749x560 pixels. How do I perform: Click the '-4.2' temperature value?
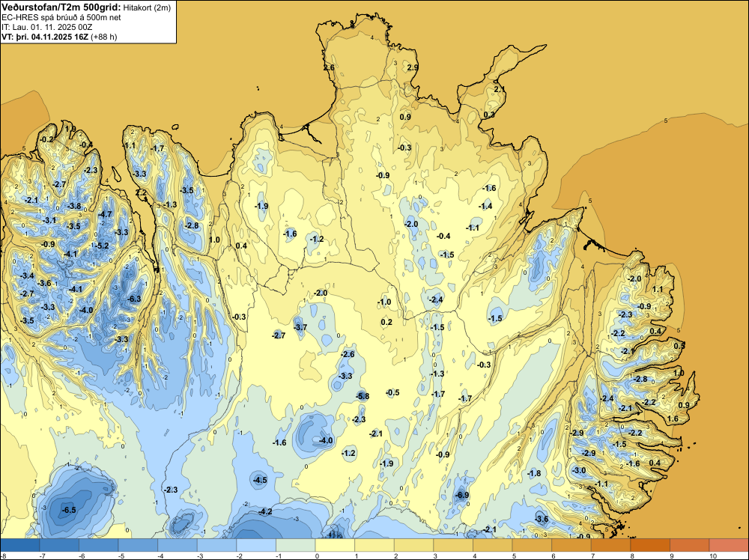pyautogui.click(x=265, y=511)
